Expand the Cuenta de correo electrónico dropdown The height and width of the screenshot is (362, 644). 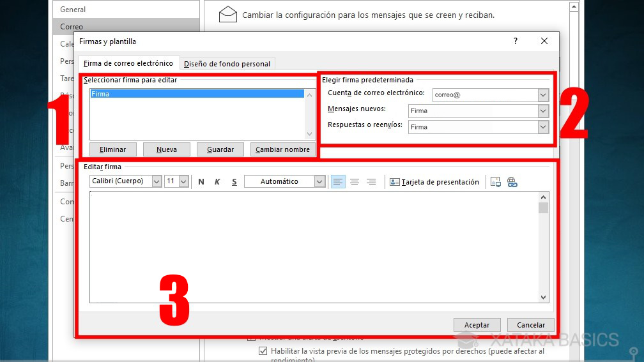[x=543, y=94]
